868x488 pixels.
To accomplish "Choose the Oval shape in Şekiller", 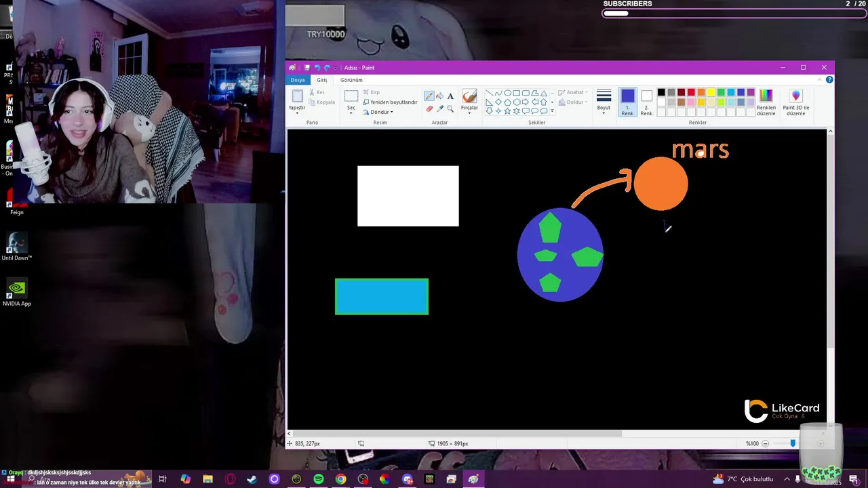I will coord(507,93).
